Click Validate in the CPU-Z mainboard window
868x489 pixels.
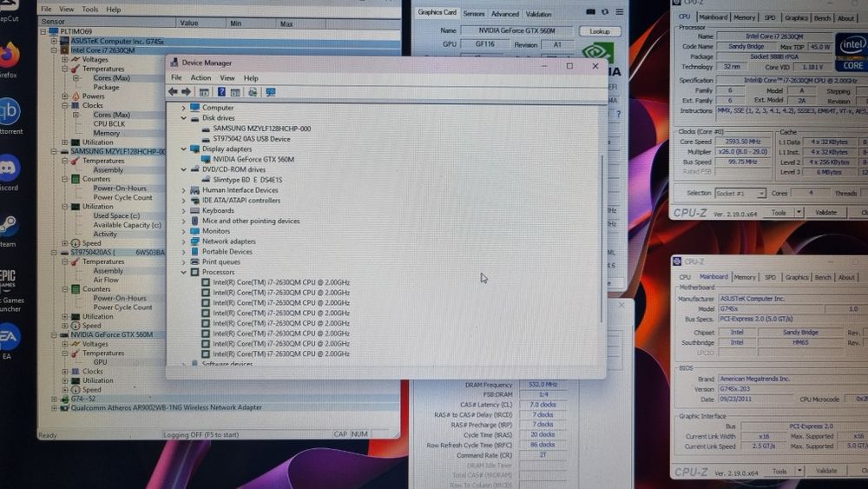point(826,471)
